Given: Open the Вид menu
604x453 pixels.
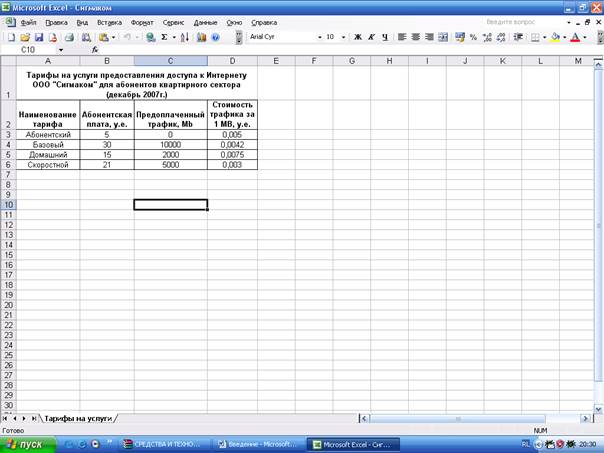Looking at the screenshot, I should 82,22.
